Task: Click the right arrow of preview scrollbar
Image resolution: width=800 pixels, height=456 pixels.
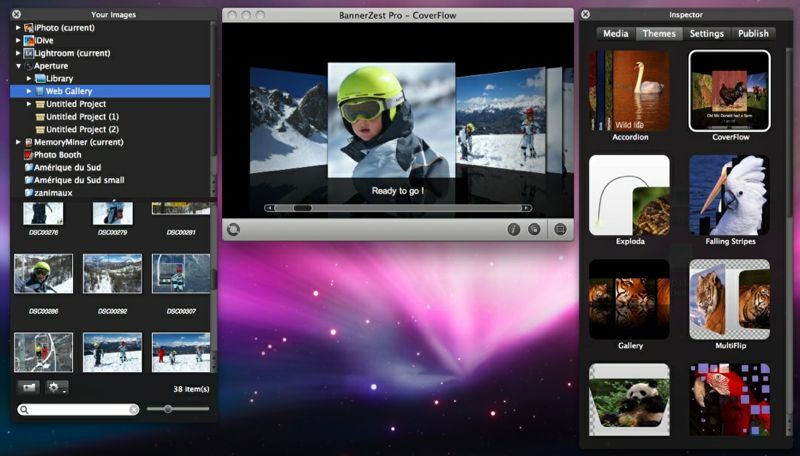Action: [526, 208]
